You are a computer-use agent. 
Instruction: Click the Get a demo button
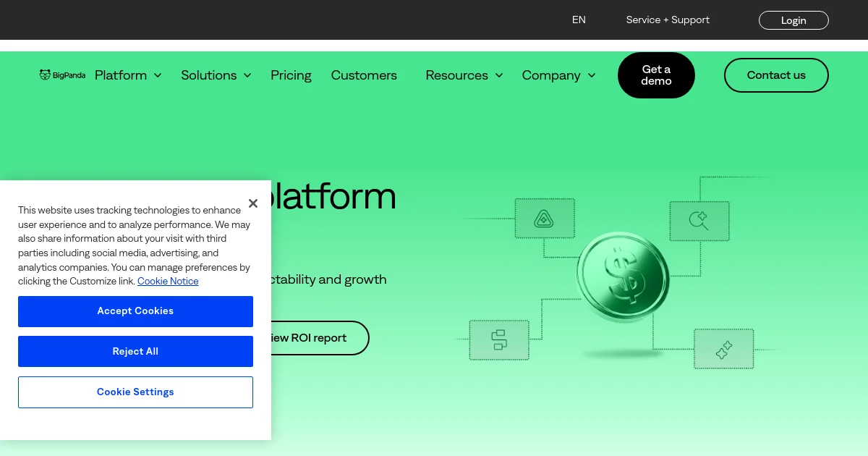click(x=656, y=75)
